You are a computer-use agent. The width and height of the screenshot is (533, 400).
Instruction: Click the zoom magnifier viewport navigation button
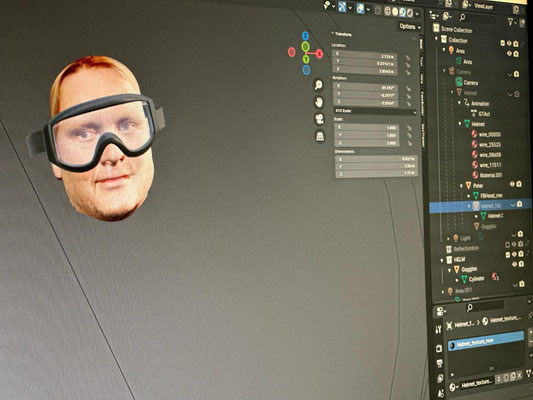[x=319, y=85]
